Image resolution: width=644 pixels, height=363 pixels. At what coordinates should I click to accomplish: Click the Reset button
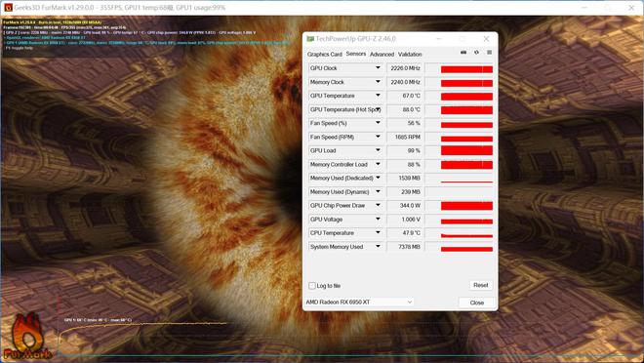pos(480,285)
